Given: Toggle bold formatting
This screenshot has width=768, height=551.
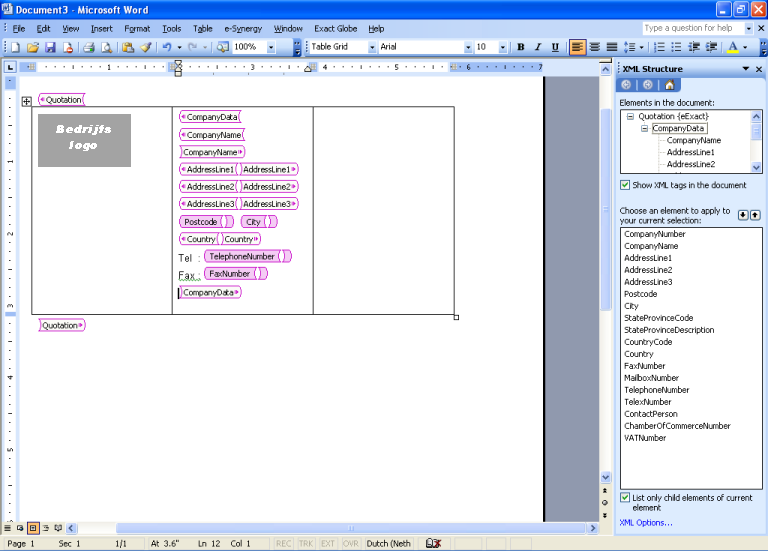Looking at the screenshot, I should click(x=520, y=47).
